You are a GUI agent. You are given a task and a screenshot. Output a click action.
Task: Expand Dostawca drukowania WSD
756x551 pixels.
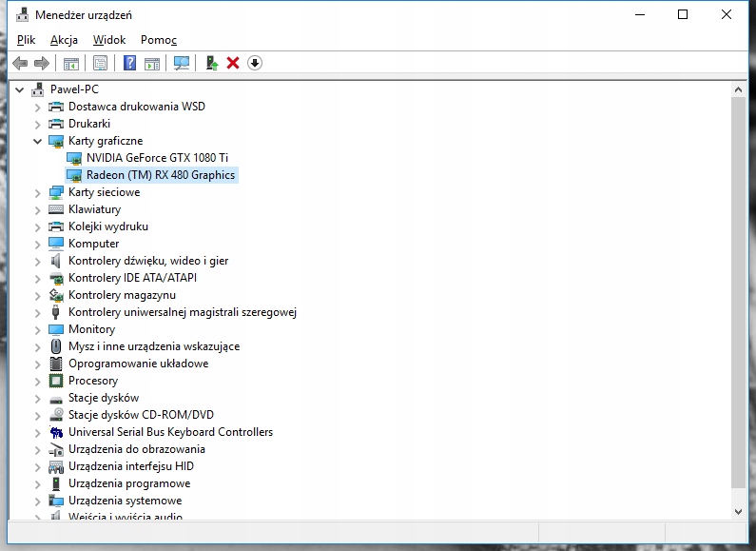(38, 108)
